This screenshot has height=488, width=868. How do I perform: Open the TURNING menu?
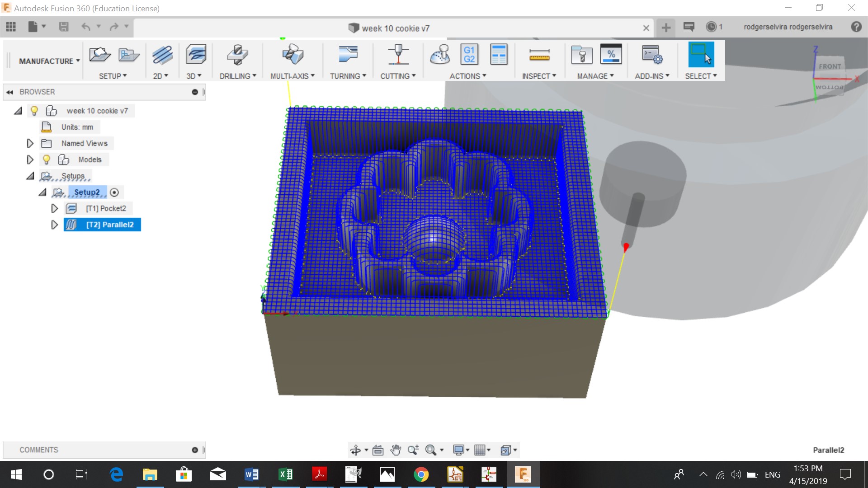348,76
